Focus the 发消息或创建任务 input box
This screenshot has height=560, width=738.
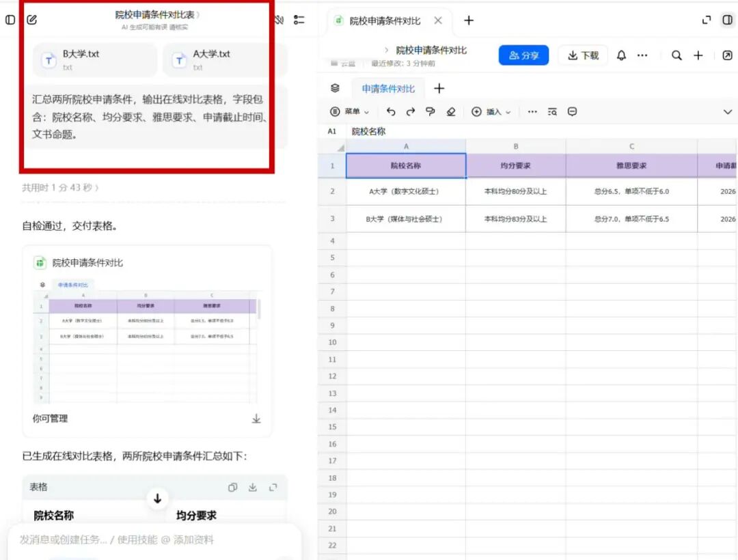tap(154, 540)
